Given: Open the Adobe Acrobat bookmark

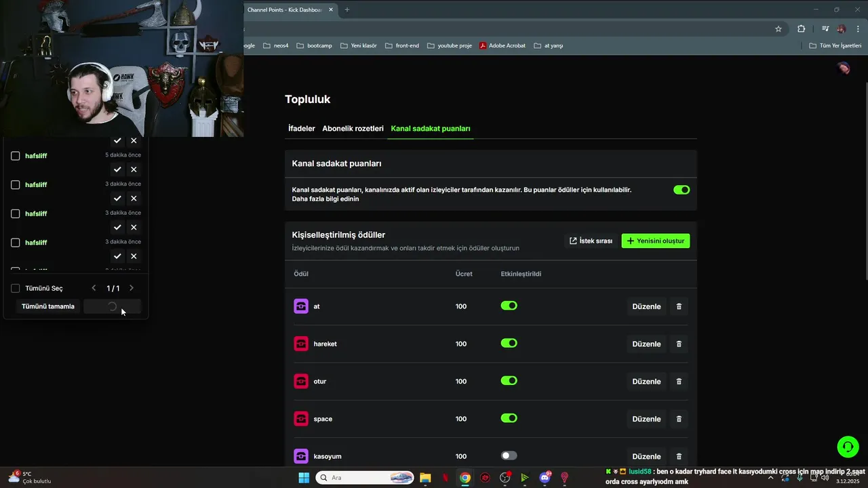Looking at the screenshot, I should coord(502,45).
